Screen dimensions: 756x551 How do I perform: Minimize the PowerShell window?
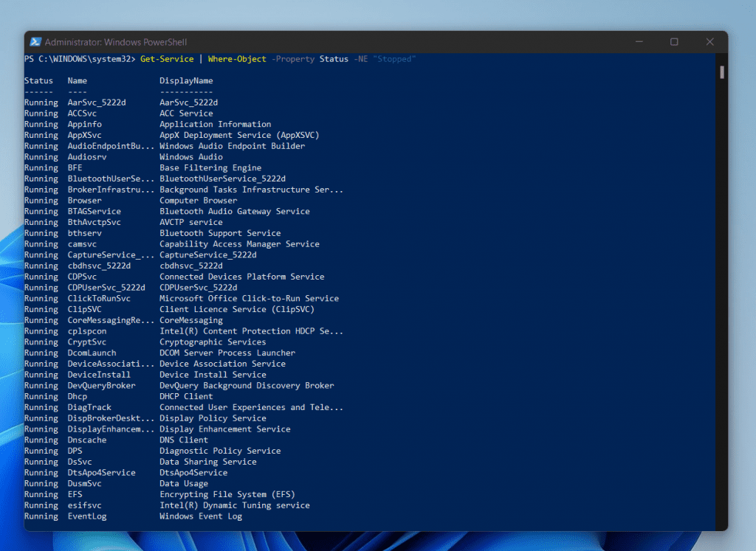[639, 42]
